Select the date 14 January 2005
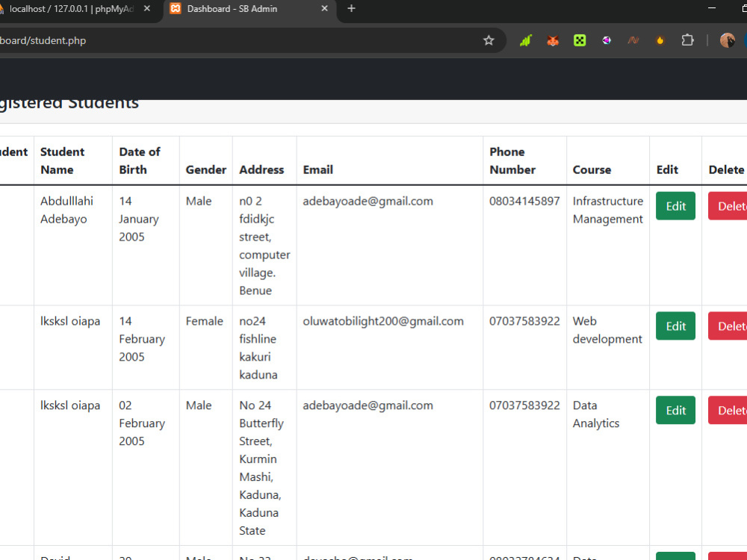 139,219
